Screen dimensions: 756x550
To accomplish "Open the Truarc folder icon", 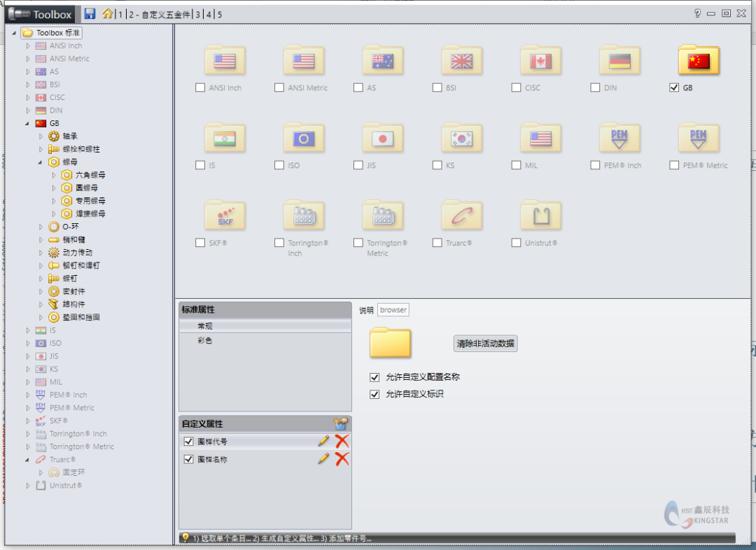I will (462, 216).
